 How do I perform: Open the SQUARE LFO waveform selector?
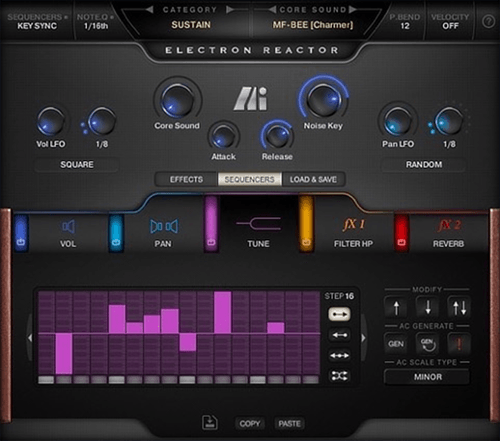77,165
